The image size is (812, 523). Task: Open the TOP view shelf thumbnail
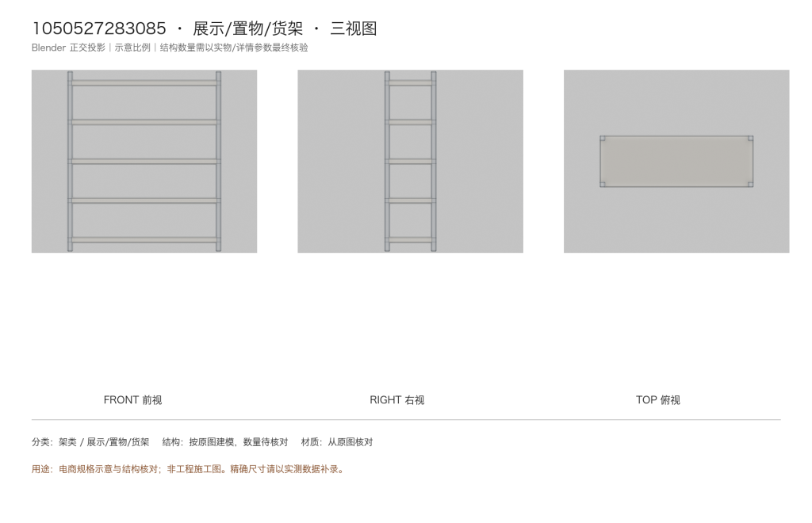point(676,162)
